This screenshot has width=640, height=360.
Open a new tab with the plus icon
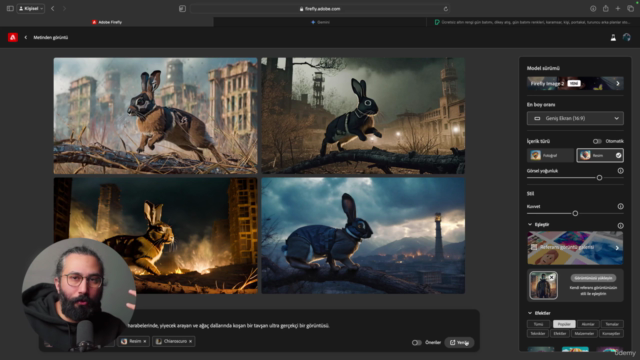618,9
